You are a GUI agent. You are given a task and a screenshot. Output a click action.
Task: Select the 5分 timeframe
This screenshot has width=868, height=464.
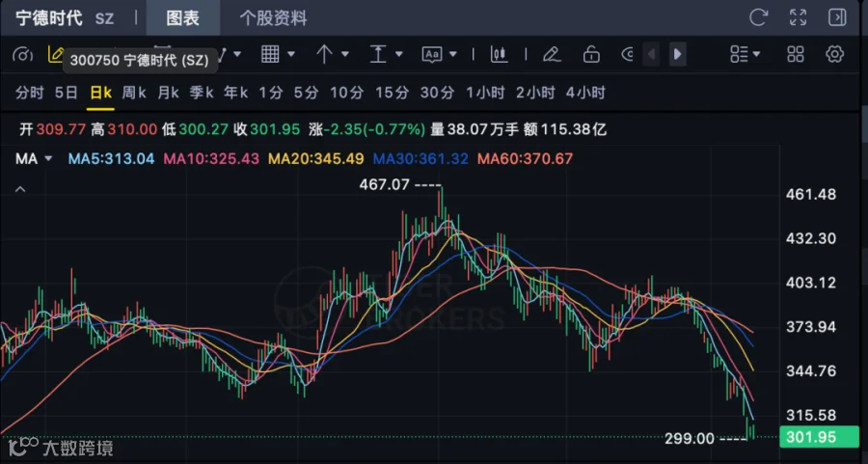(306, 93)
